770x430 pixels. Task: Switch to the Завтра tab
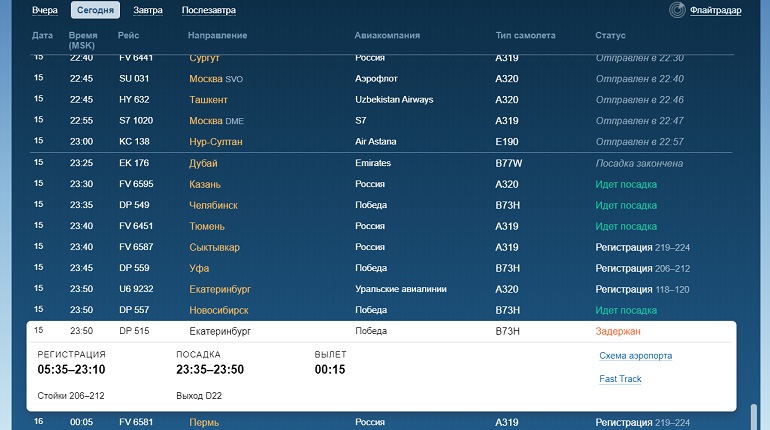click(148, 10)
